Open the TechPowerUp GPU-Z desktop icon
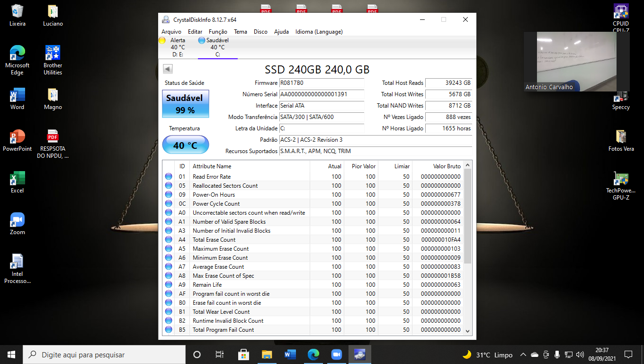The height and width of the screenshot is (364, 644). (621, 185)
